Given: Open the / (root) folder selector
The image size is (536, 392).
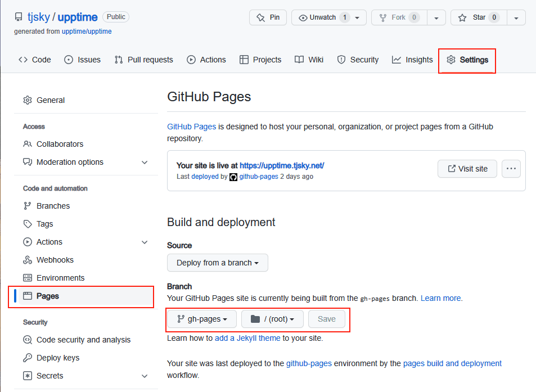Looking at the screenshot, I should coord(272,319).
